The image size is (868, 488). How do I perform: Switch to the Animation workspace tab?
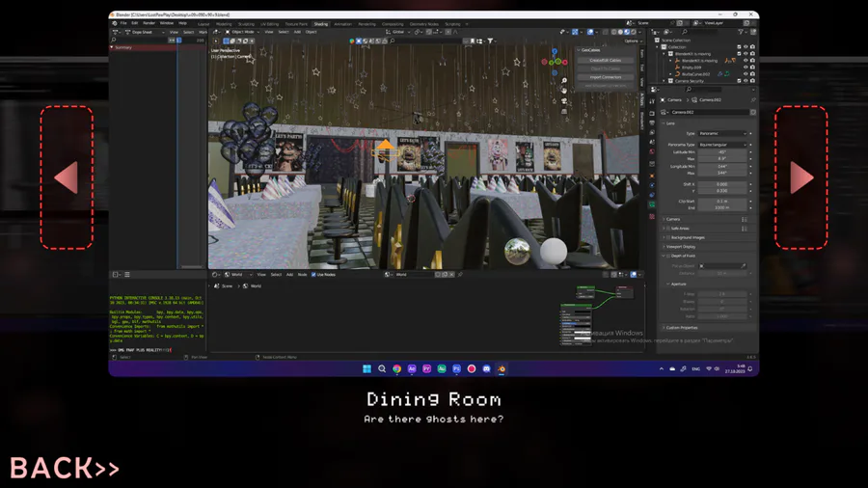click(342, 24)
